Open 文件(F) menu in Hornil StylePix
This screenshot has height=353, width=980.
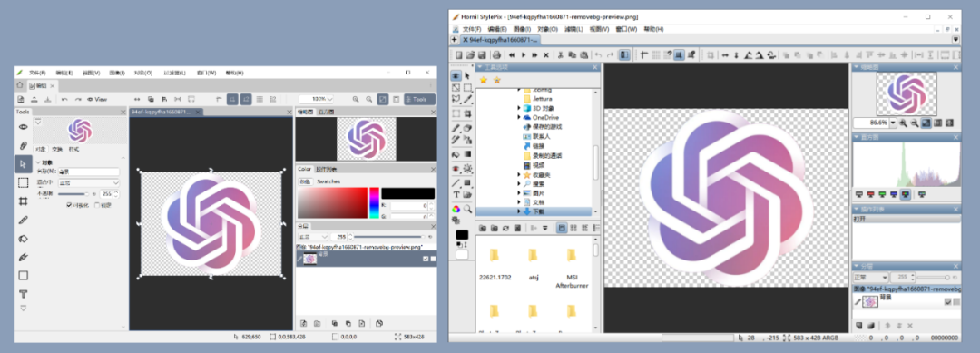(472, 29)
